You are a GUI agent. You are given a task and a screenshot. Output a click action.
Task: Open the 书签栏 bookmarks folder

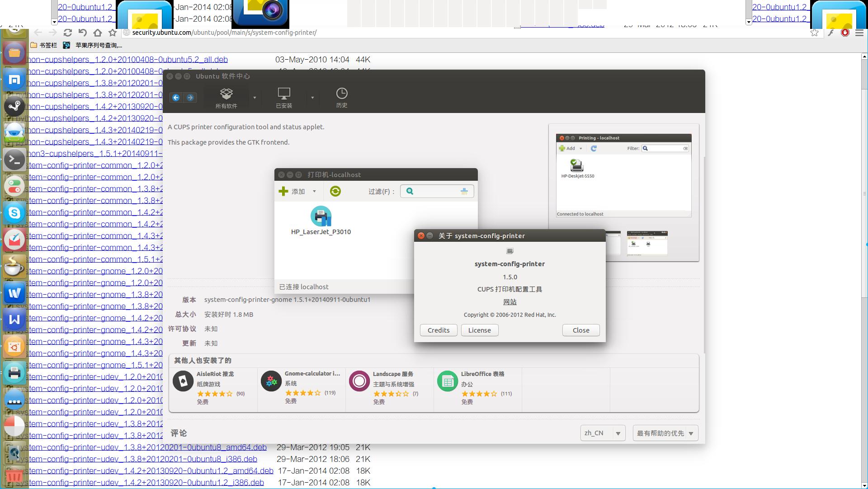pyautogui.click(x=44, y=45)
